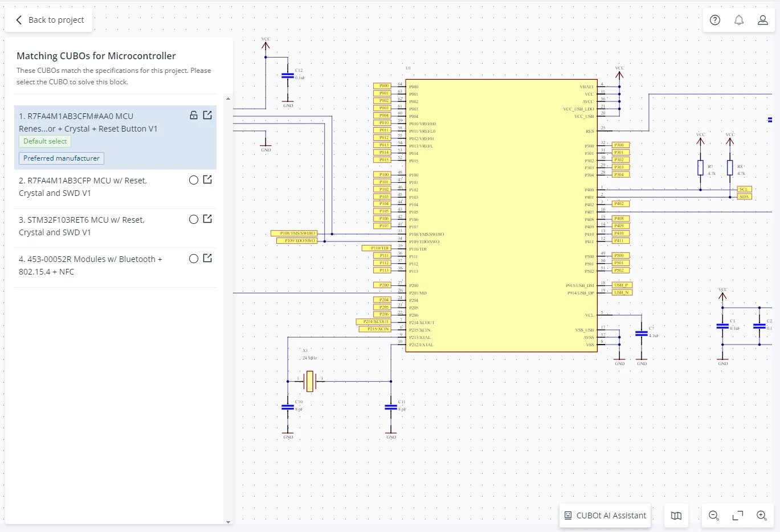780x532 pixels.
Task: Open the user account profile icon
Action: tap(762, 20)
